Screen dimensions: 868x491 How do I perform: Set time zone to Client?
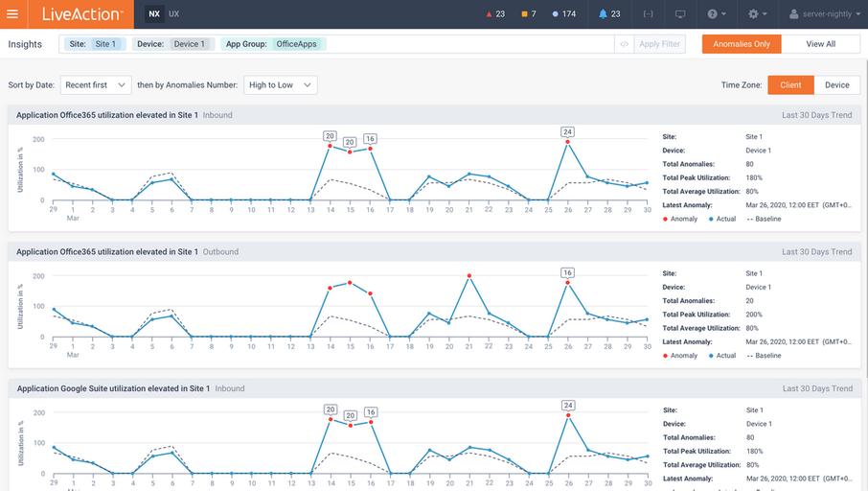click(790, 84)
